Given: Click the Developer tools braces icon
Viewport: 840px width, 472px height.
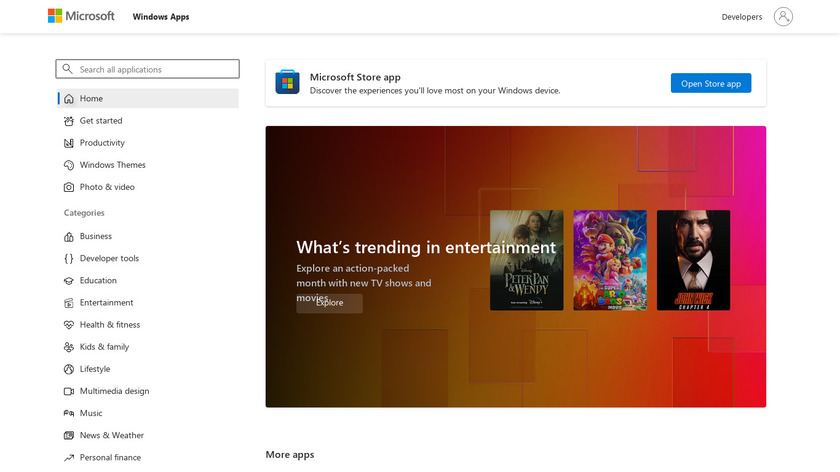Looking at the screenshot, I should coord(69,258).
